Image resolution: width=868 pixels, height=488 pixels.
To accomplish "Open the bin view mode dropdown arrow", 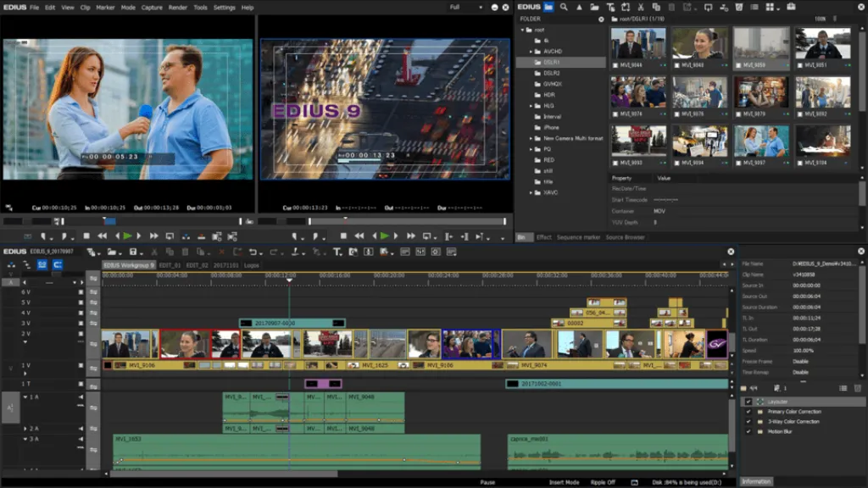I will (778, 8).
